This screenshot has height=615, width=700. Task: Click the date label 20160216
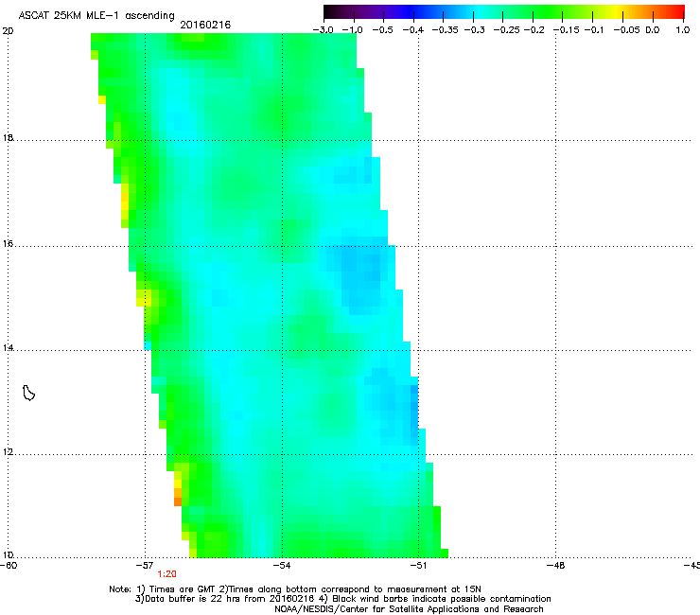(205, 25)
